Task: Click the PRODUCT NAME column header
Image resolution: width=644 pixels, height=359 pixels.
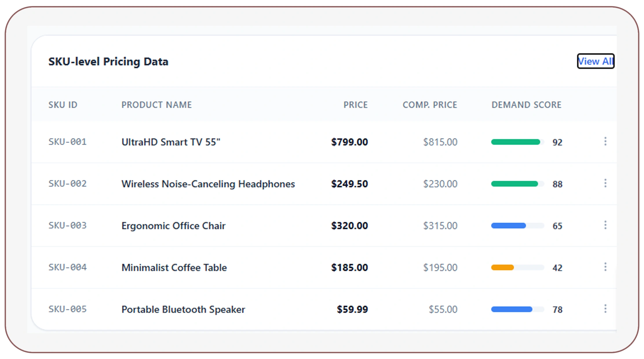Action: click(156, 105)
